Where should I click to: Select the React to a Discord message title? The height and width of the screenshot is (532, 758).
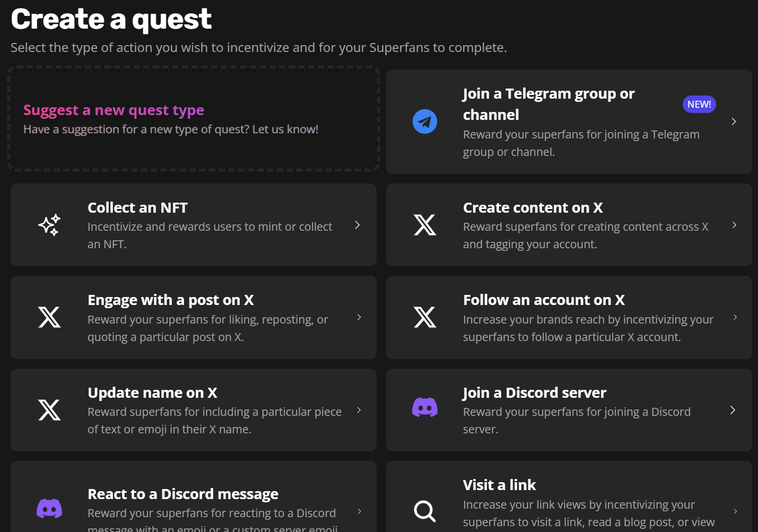tap(183, 494)
